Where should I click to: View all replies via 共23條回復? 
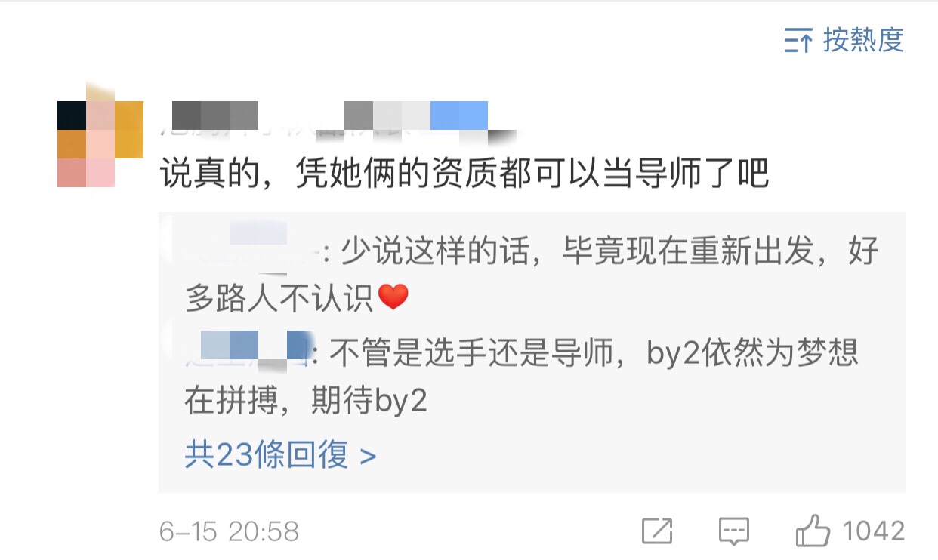(x=267, y=455)
